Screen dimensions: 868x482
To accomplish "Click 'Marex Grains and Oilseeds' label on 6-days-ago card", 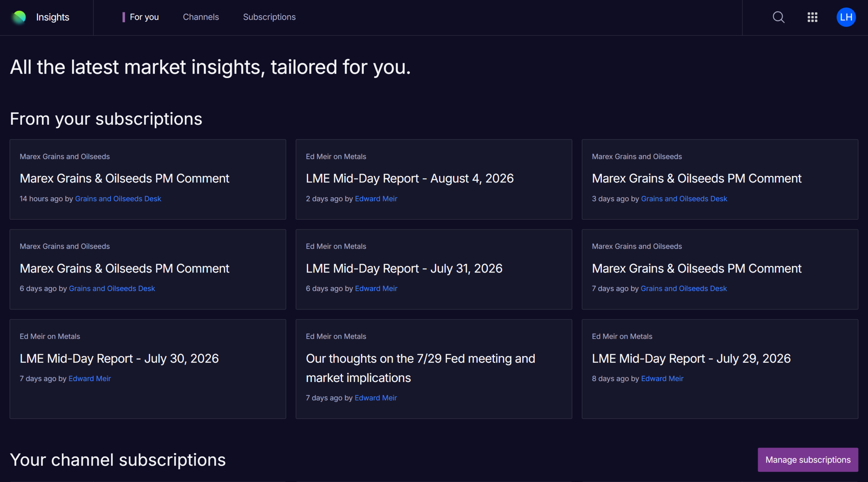I will [65, 246].
